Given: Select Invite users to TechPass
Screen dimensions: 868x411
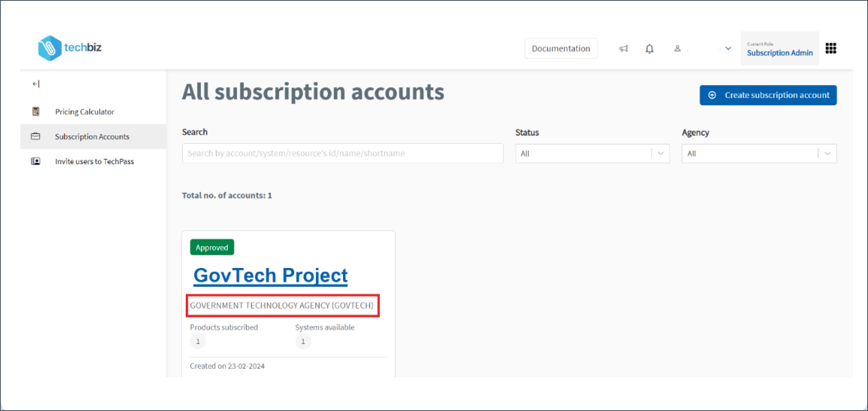Looking at the screenshot, I should pos(94,161).
